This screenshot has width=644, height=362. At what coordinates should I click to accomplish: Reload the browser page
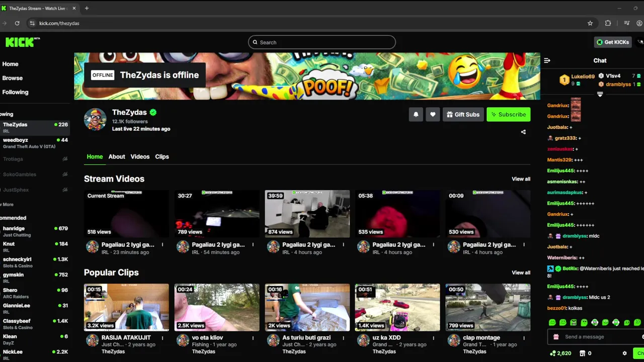coord(17,23)
